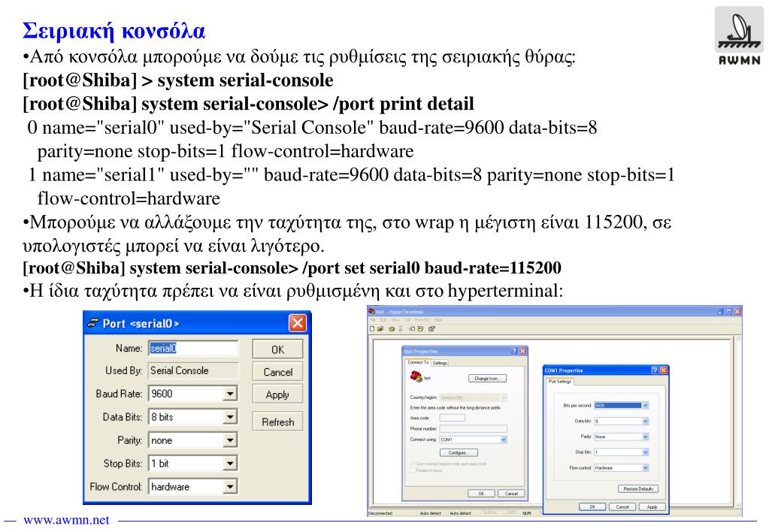The image size is (769, 532).
Task: Open Call menu in HyperTerminal
Action: point(407,319)
